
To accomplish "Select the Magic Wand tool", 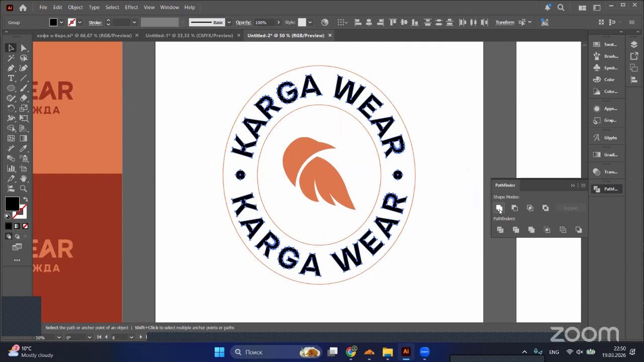I will pos(11,58).
